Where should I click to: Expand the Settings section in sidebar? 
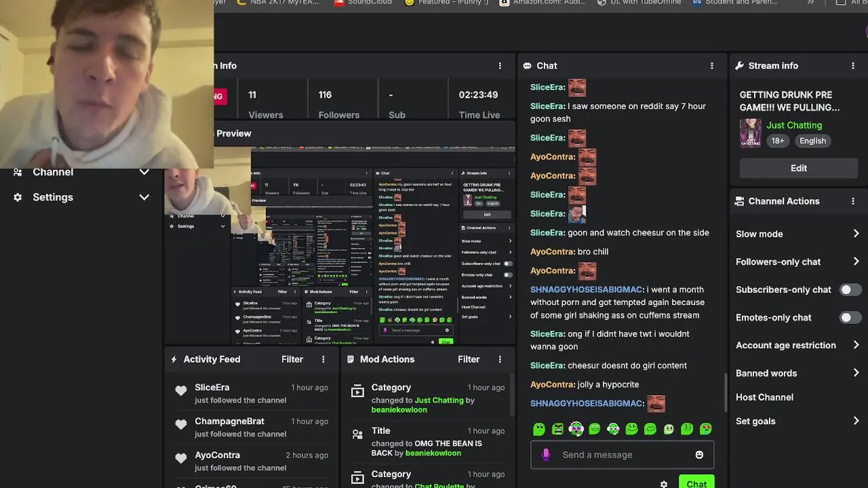click(x=144, y=197)
